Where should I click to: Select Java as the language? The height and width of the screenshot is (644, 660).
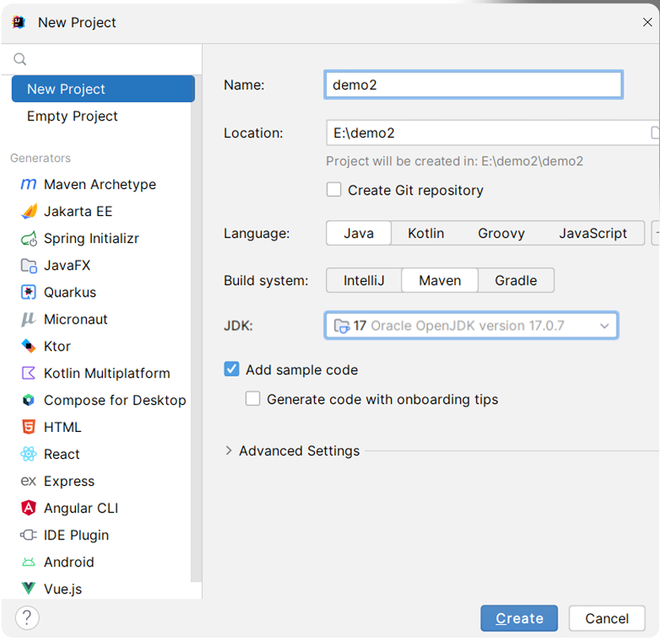point(358,233)
